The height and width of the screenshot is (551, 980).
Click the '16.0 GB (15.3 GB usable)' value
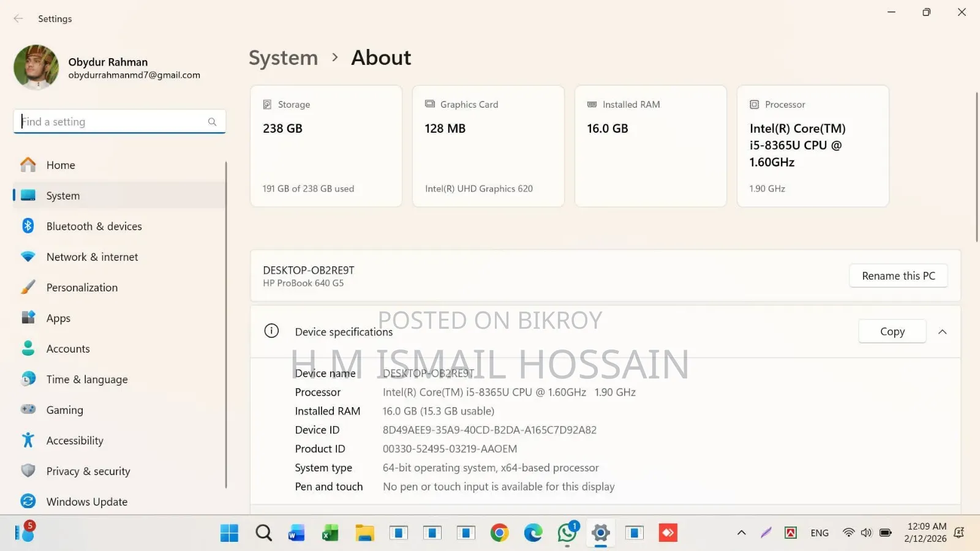point(439,411)
